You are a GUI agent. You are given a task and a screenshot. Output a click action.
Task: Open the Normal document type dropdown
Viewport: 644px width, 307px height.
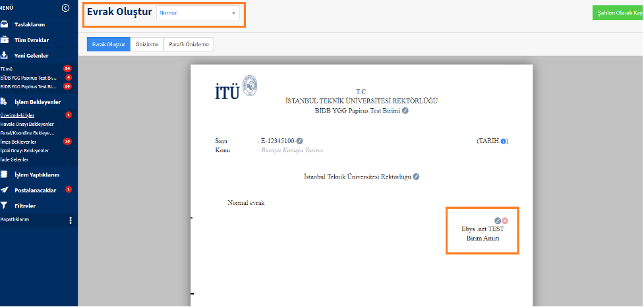pos(198,13)
